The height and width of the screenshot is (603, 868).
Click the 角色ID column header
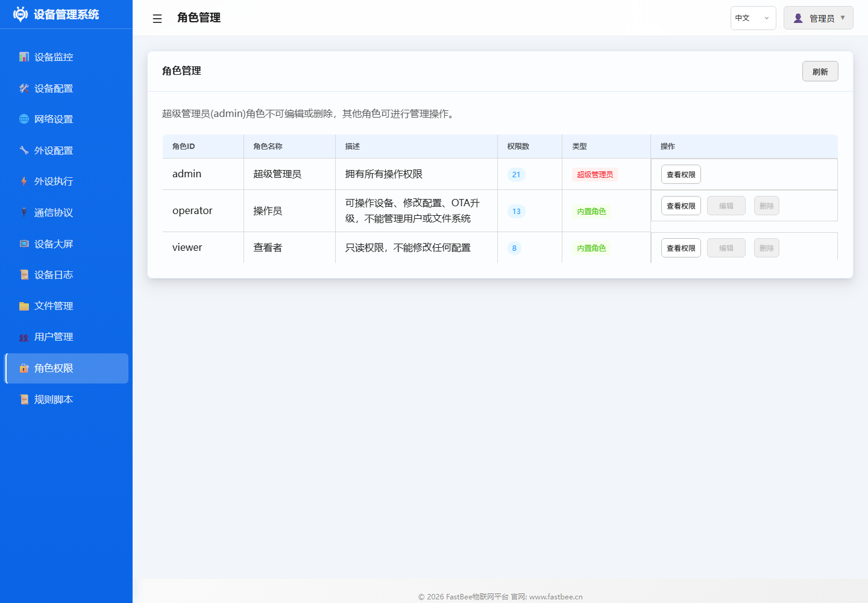pos(203,146)
